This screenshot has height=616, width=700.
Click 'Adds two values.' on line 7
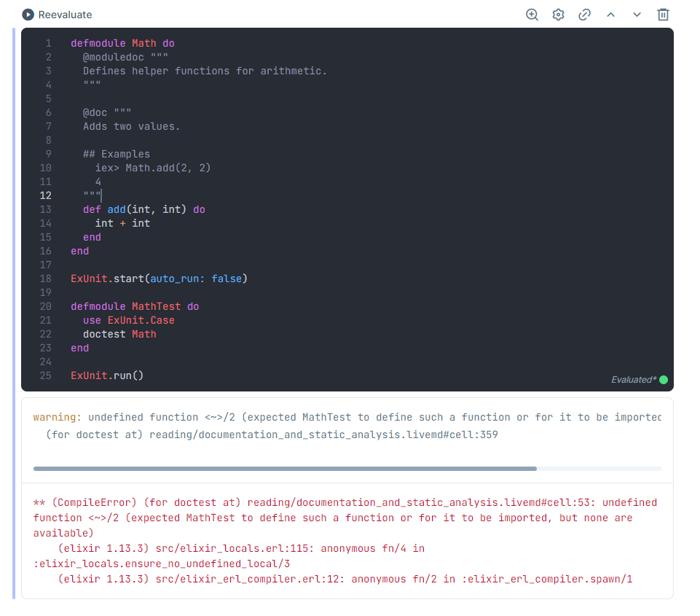click(x=131, y=126)
